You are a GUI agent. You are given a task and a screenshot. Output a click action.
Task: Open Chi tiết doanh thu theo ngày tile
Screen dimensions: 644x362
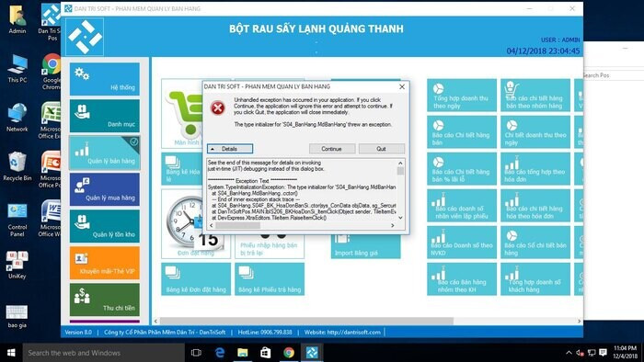coord(535,132)
